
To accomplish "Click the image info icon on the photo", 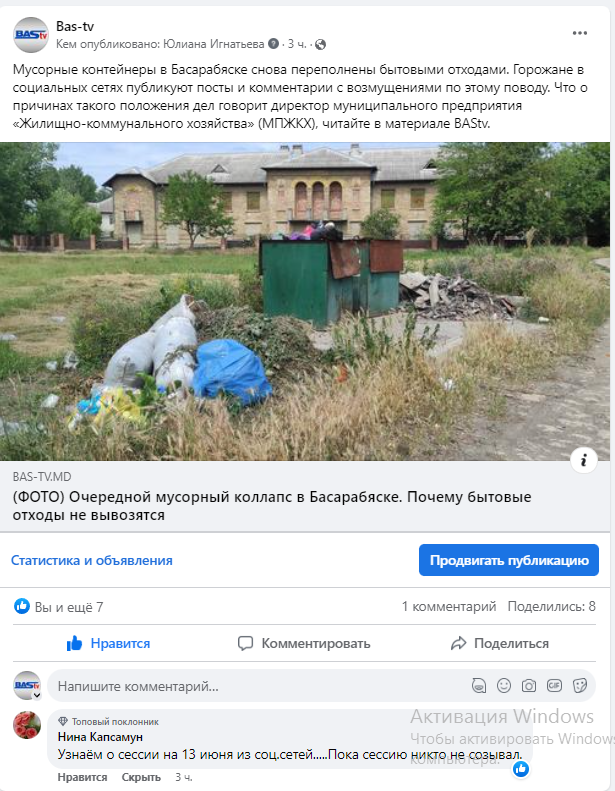I will click(584, 460).
